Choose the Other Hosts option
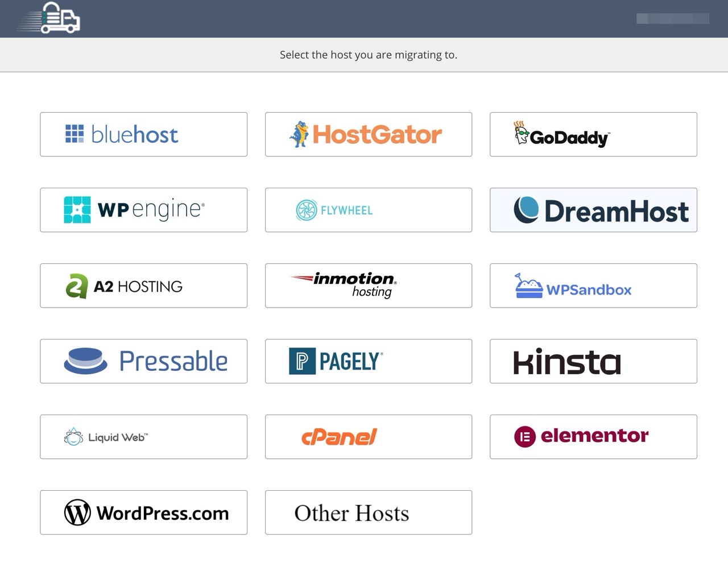728x563 pixels. tap(369, 512)
